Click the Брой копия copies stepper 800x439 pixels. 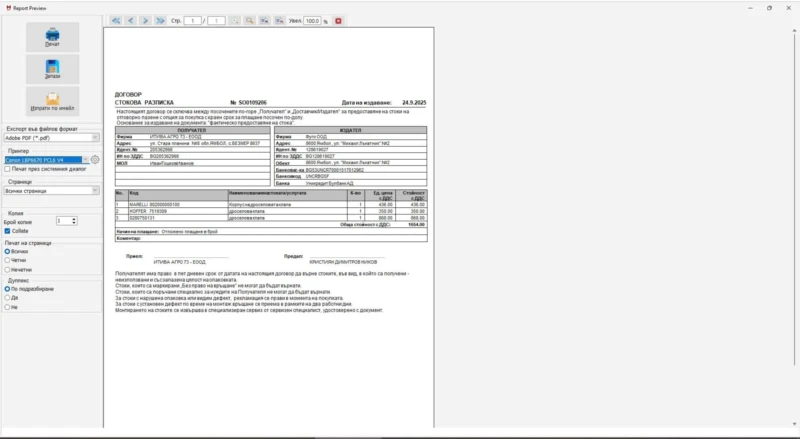coord(73,220)
